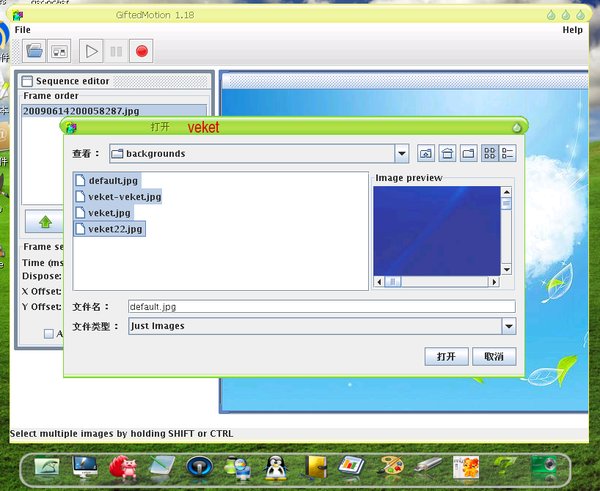Image resolution: width=600 pixels, height=491 pixels.
Task: Start animation with the play button
Action: pos(91,51)
